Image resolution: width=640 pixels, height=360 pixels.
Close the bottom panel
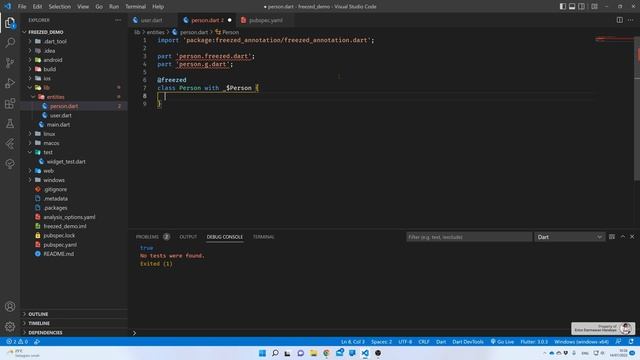pos(632,237)
